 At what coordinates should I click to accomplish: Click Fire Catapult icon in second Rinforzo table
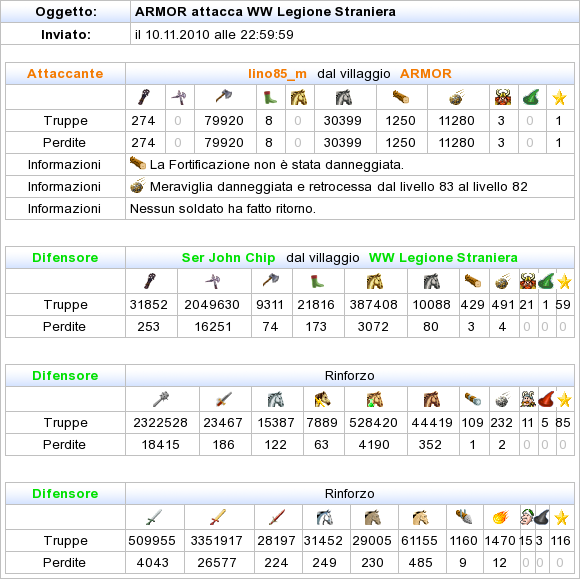click(x=501, y=517)
